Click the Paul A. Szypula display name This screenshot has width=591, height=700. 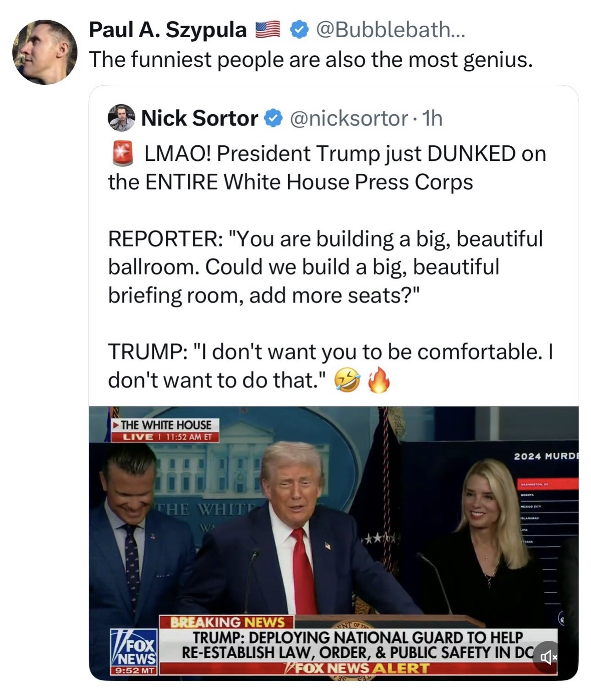pyautogui.click(x=168, y=30)
